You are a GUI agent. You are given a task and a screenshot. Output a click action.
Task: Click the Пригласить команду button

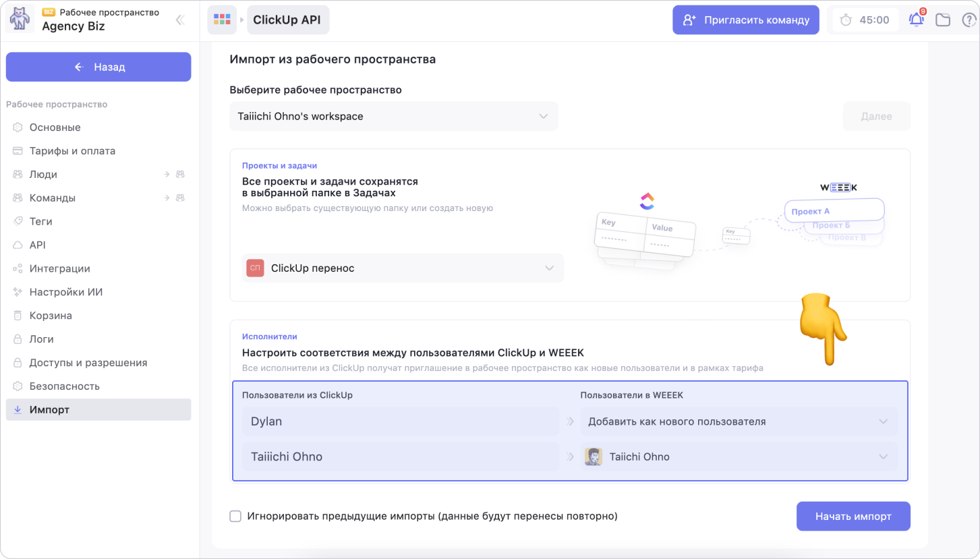(745, 20)
